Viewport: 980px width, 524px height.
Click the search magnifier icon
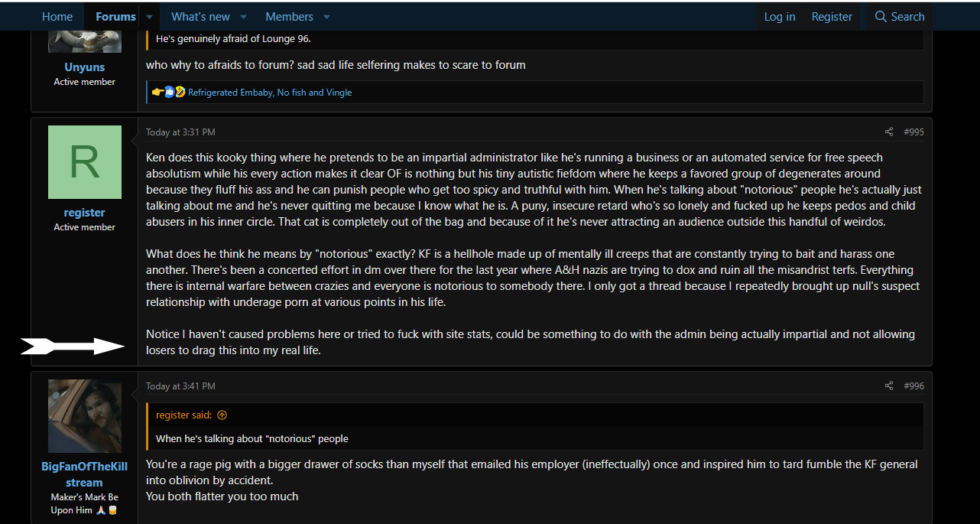pos(881,17)
